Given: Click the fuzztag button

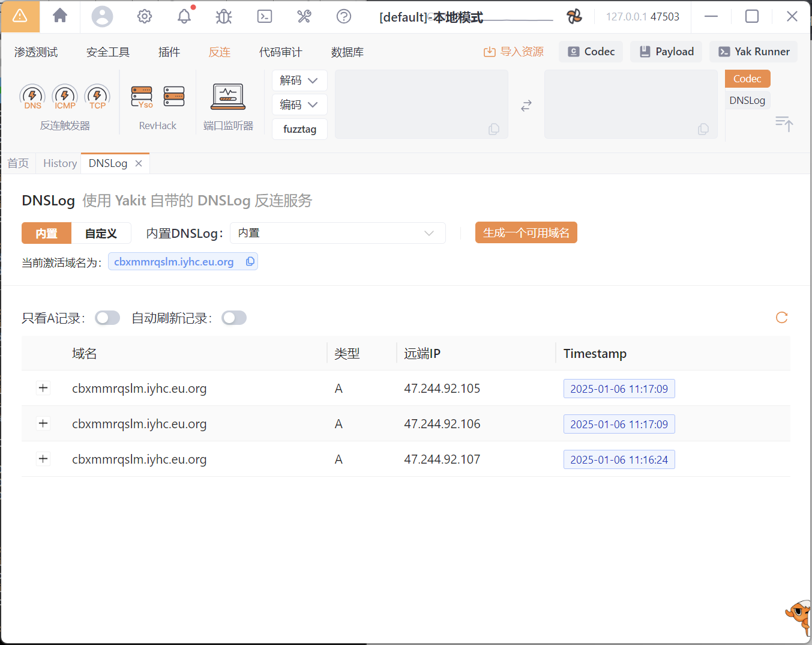Looking at the screenshot, I should click(299, 129).
